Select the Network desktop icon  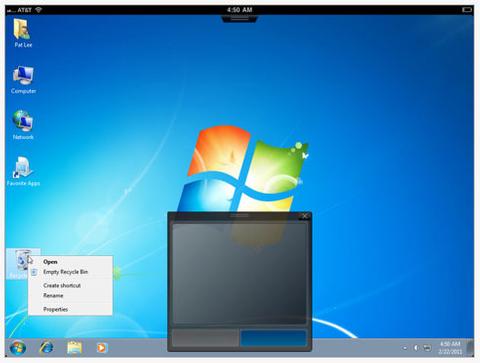coord(23,125)
